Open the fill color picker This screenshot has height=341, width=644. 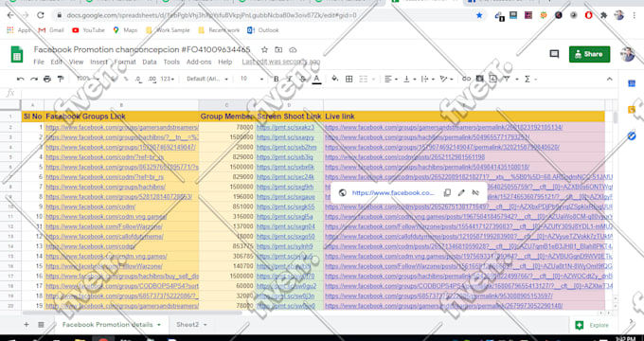coord(334,79)
